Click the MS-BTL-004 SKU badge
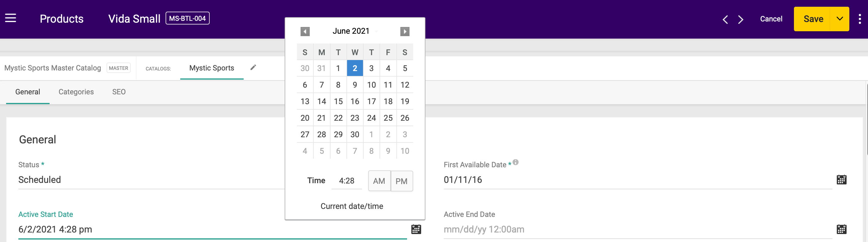Screen dimensions: 868x242 click(187, 18)
